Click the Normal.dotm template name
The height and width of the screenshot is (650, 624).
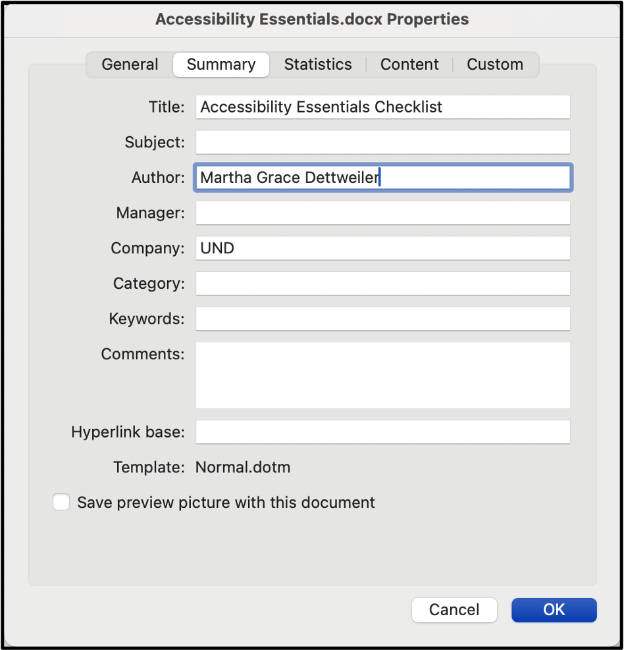pos(243,467)
